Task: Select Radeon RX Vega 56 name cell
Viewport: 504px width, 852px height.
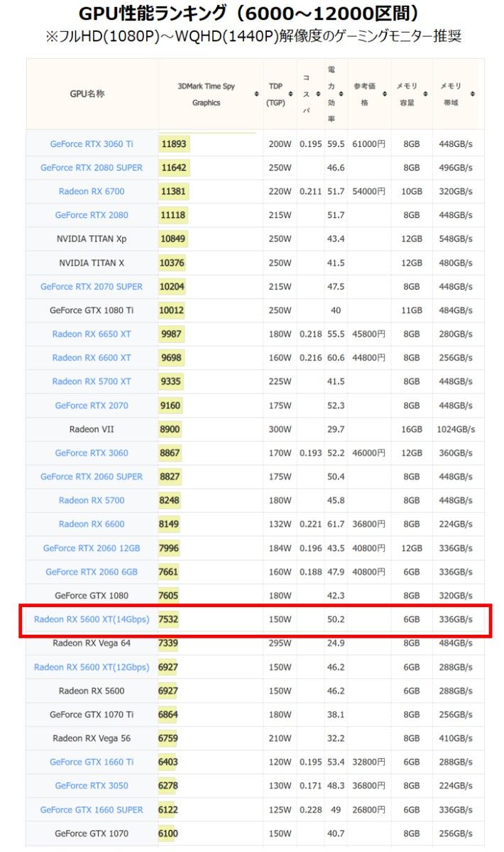Action: 92,738
